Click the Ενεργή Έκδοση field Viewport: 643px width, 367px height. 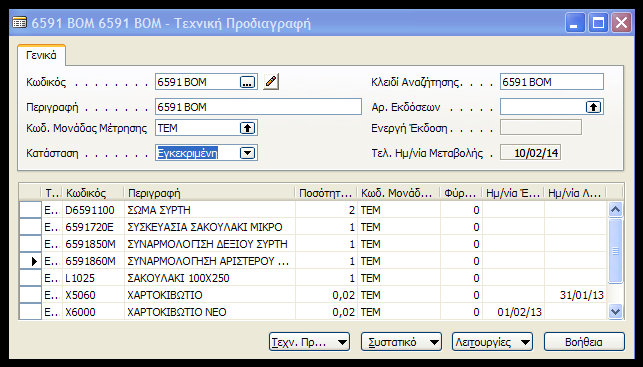540,128
